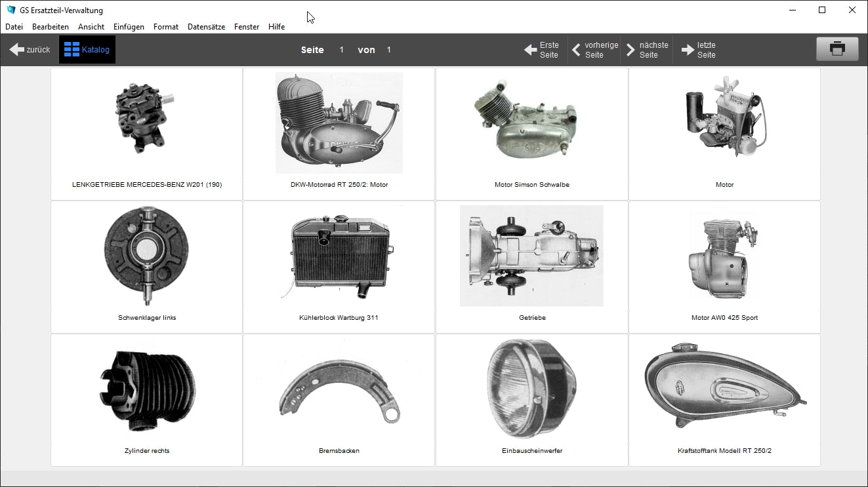Viewport: 868px width, 487px height.
Task: Open the Datei menu
Action: click(x=14, y=27)
